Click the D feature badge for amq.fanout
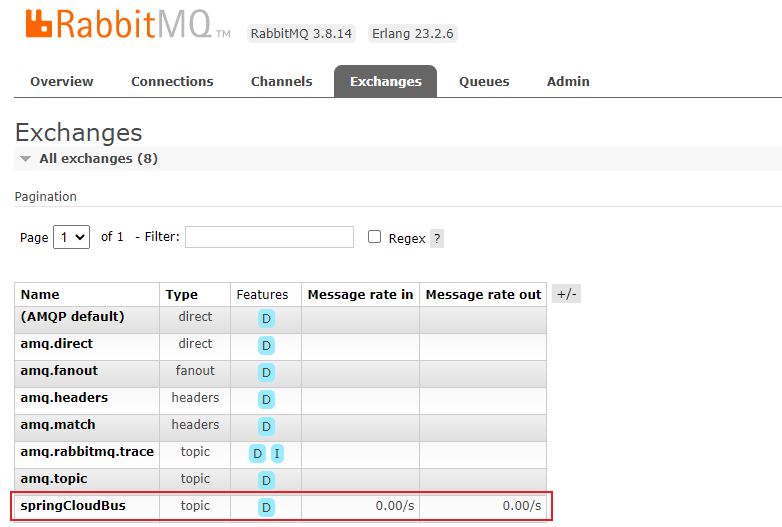The width and height of the screenshot is (782, 527). point(266,372)
